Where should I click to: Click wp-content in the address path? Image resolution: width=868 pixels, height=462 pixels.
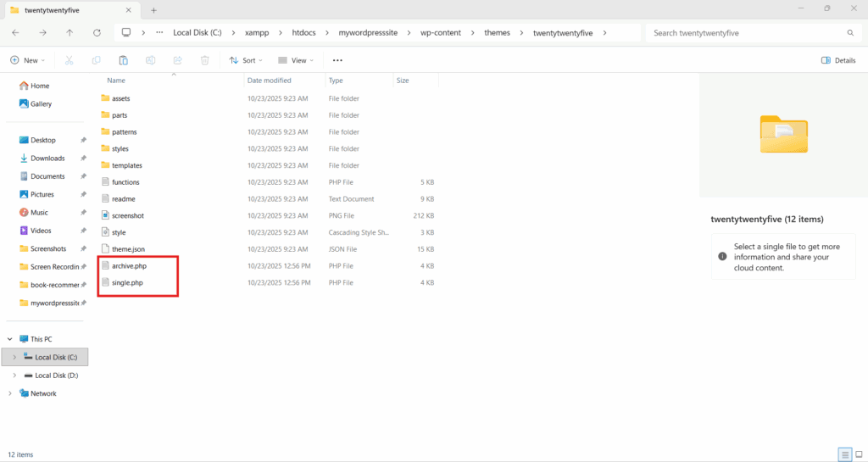441,33
